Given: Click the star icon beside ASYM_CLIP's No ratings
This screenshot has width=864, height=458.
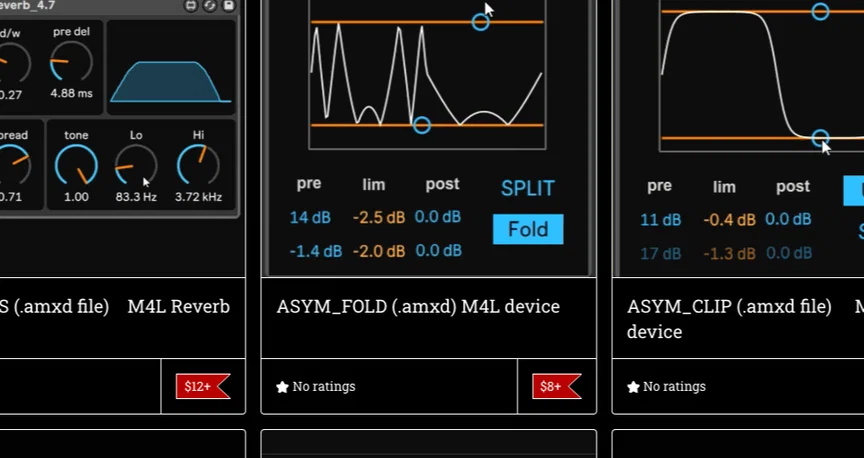Looking at the screenshot, I should pyautogui.click(x=633, y=387).
